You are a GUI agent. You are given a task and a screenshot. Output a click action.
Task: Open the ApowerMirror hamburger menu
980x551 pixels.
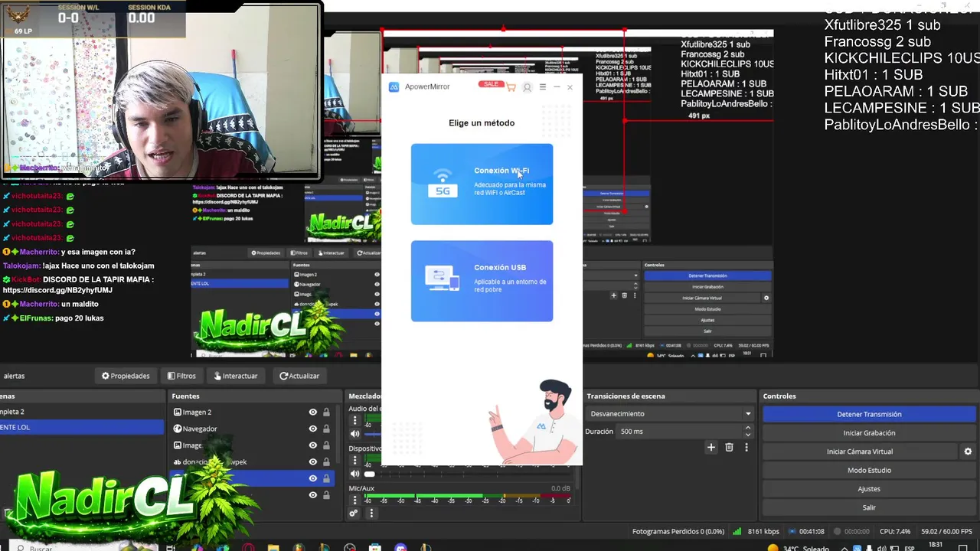[x=543, y=87]
